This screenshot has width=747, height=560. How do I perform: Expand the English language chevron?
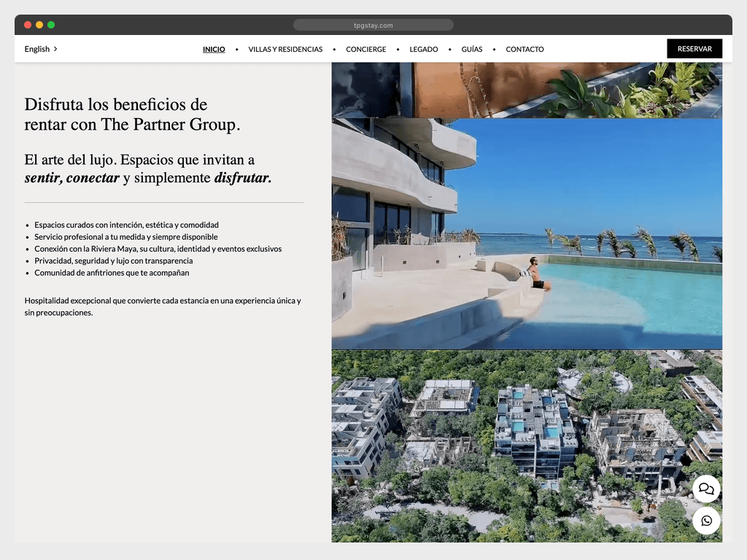pos(55,49)
